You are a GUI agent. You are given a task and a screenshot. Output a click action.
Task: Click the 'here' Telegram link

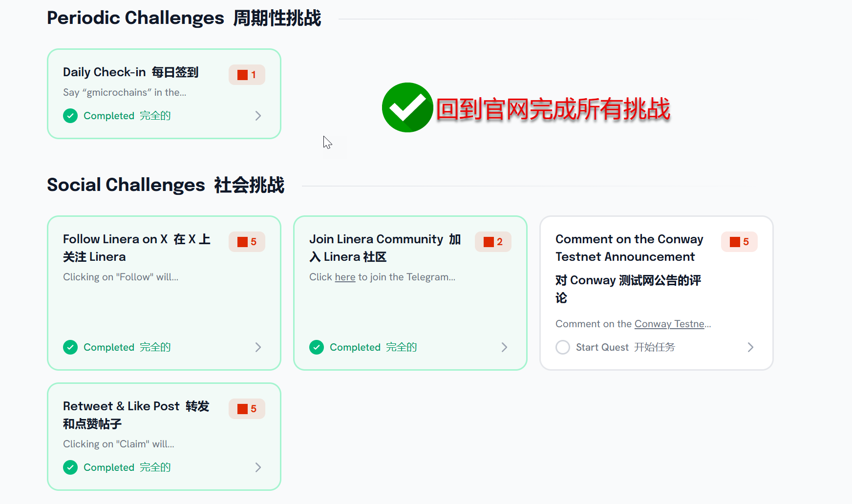point(345,277)
